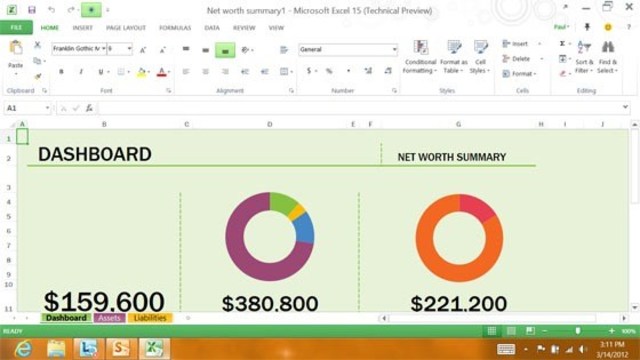640x360 pixels.
Task: Select the Format Painter brush
Action: (x=38, y=76)
